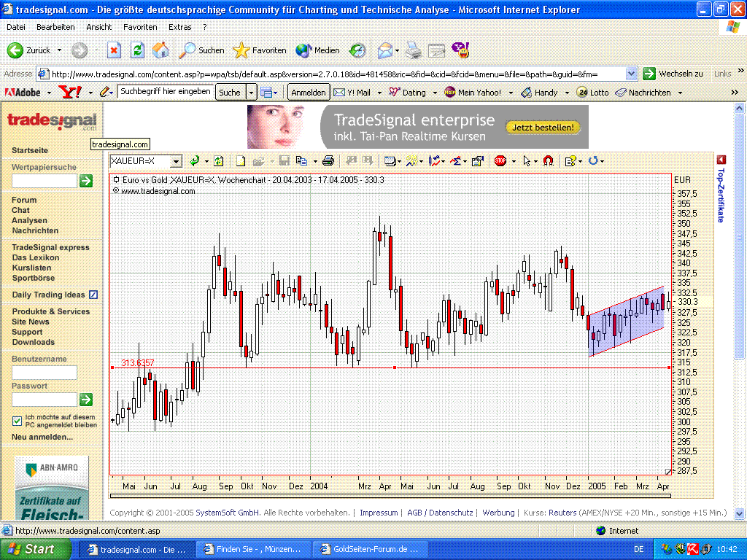This screenshot has width=747, height=560.
Task: Click the green login submit arrow
Action: (86, 400)
